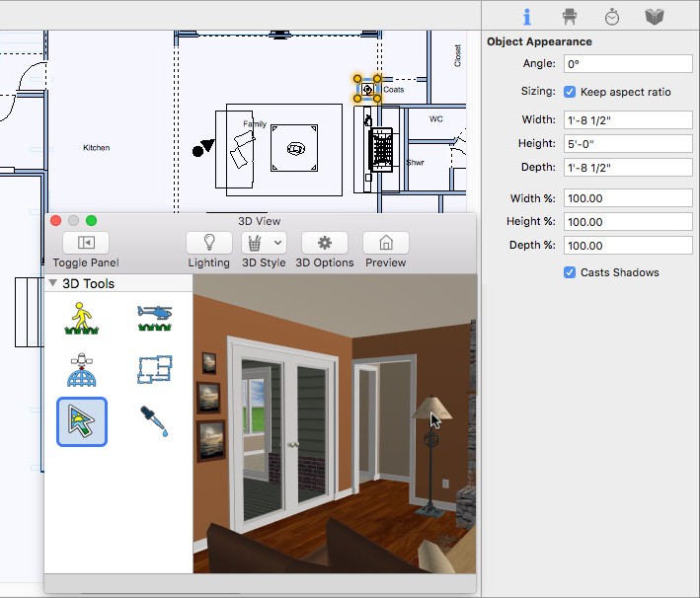Click the Lighting bulb button
Viewport: 700px width, 598px height.
(x=208, y=243)
